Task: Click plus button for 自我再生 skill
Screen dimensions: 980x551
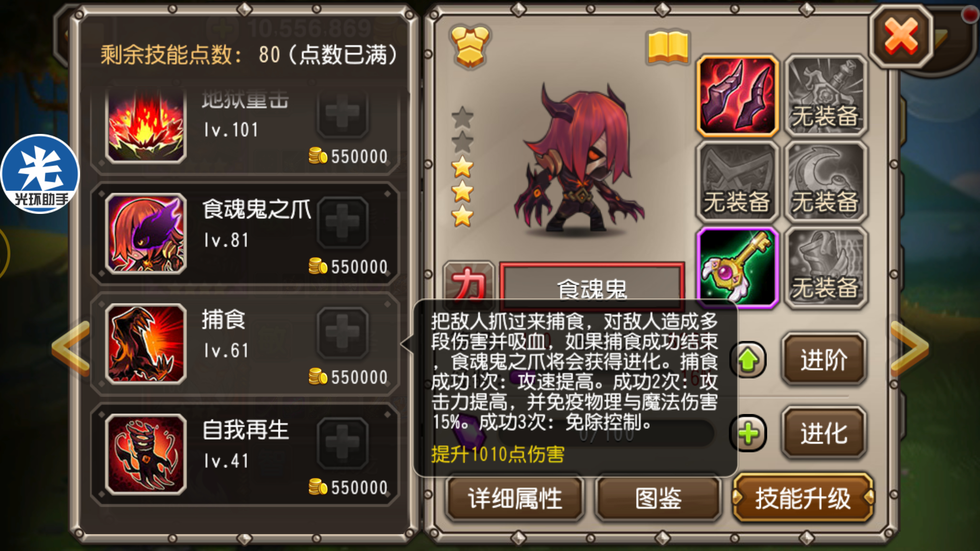Action: (342, 443)
